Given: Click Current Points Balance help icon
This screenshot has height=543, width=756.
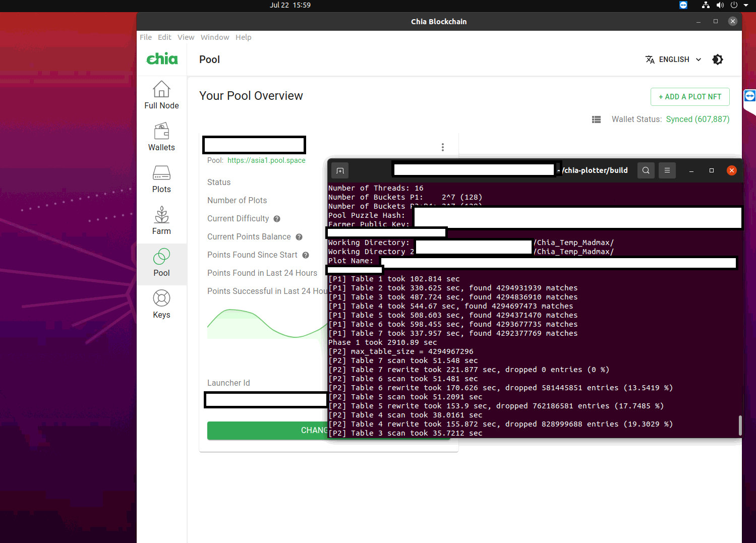Looking at the screenshot, I should pos(299,237).
